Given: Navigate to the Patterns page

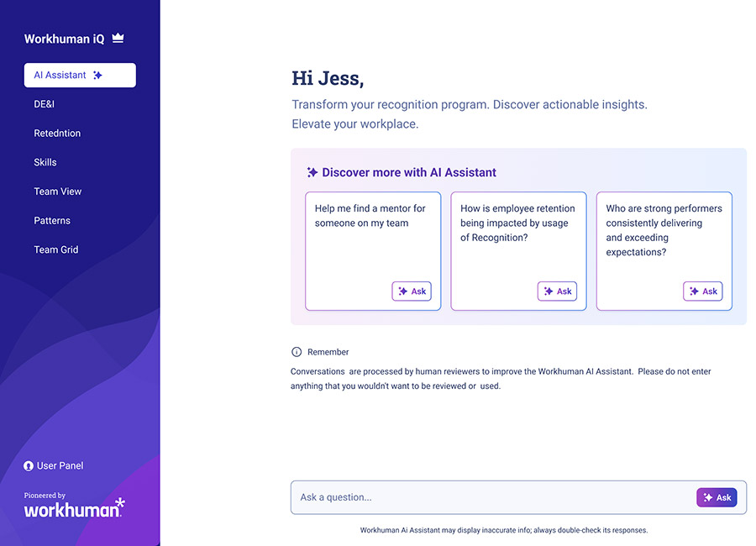Looking at the screenshot, I should pos(52,221).
